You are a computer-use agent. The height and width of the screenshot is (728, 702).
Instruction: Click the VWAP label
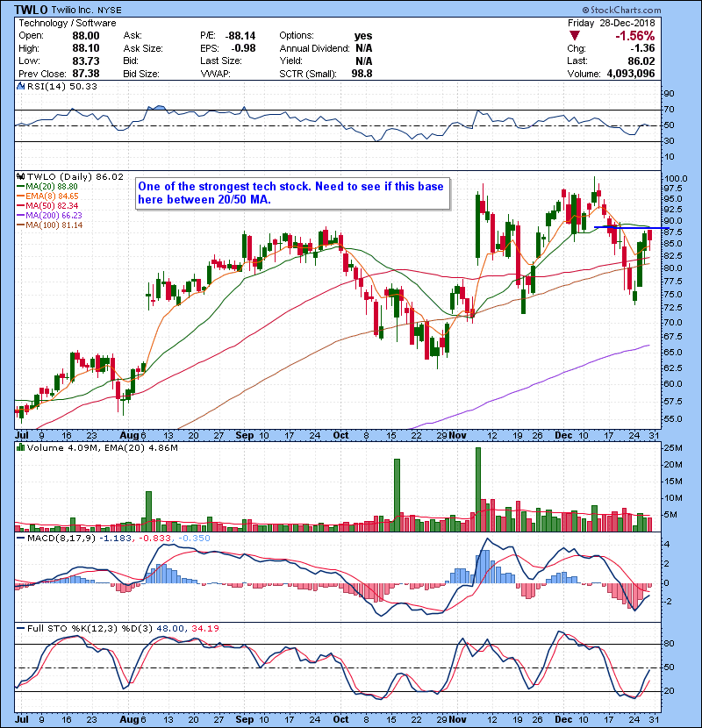click(215, 74)
